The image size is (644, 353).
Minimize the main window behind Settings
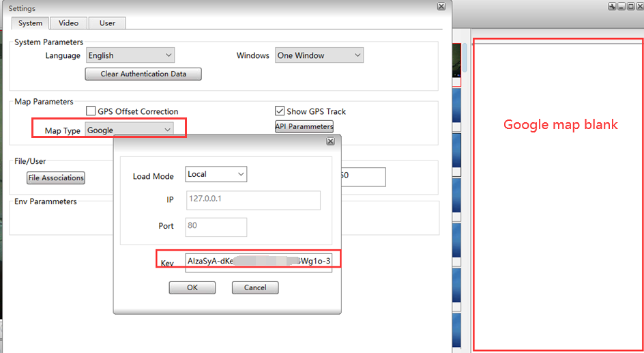click(x=621, y=7)
